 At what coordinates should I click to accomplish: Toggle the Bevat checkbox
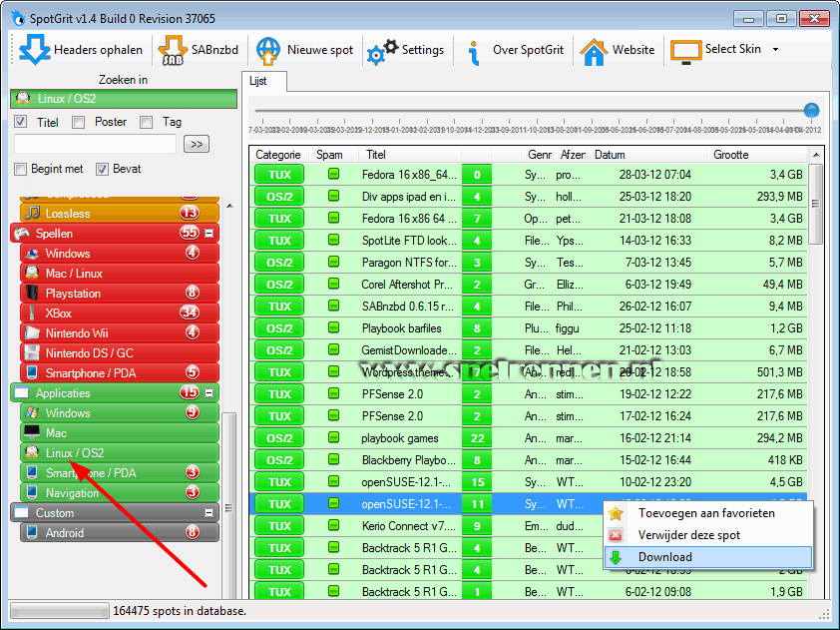[x=102, y=169]
